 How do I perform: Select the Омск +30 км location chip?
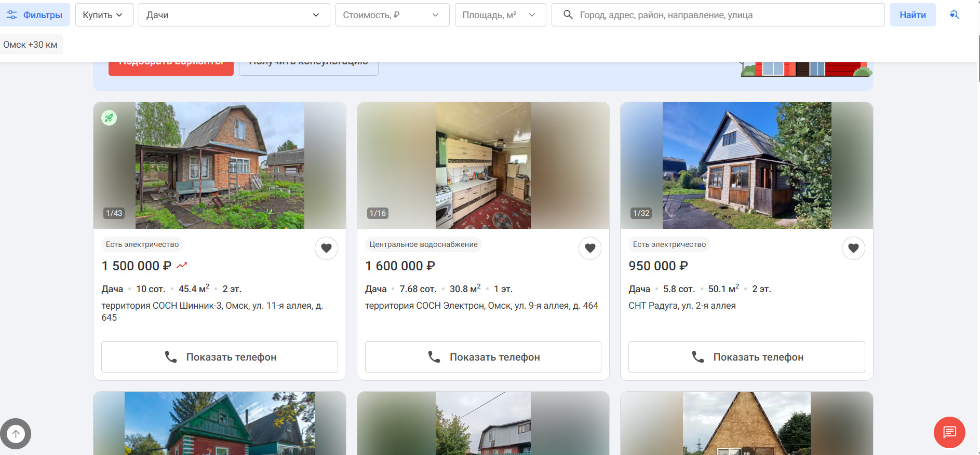coord(31,45)
